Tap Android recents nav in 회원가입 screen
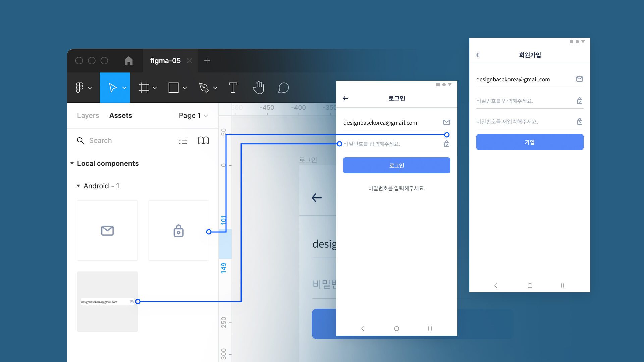This screenshot has height=362, width=644. (563, 286)
